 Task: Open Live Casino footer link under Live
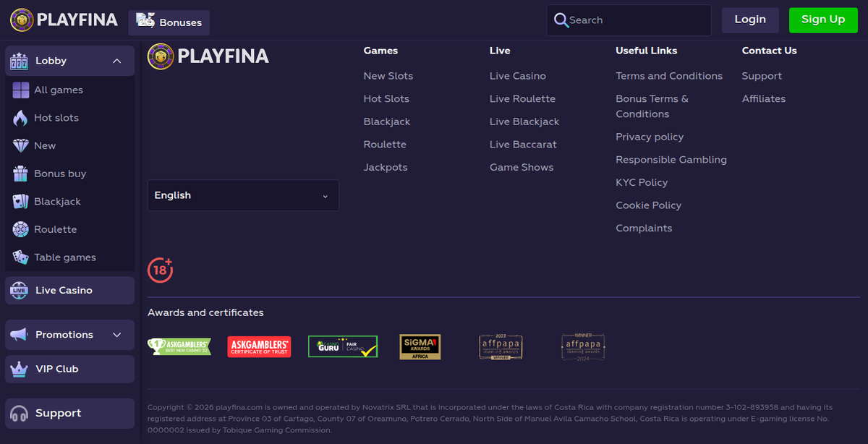click(x=518, y=76)
